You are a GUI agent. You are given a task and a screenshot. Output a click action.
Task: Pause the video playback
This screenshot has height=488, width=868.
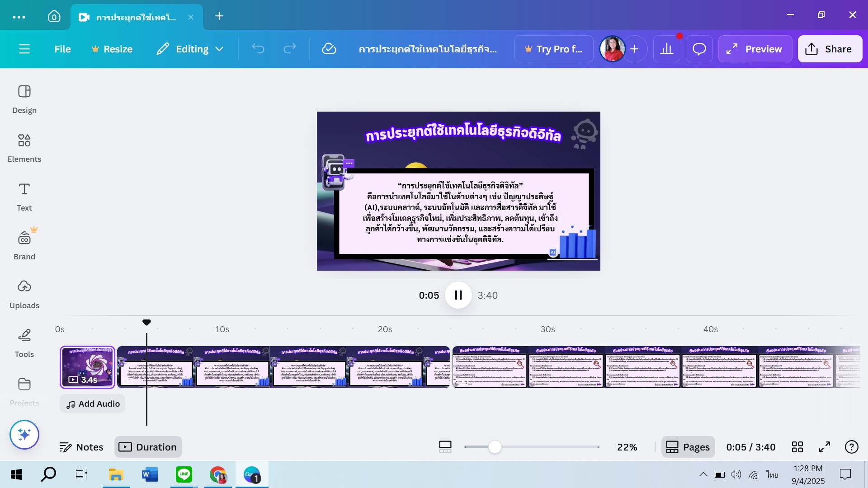(458, 295)
